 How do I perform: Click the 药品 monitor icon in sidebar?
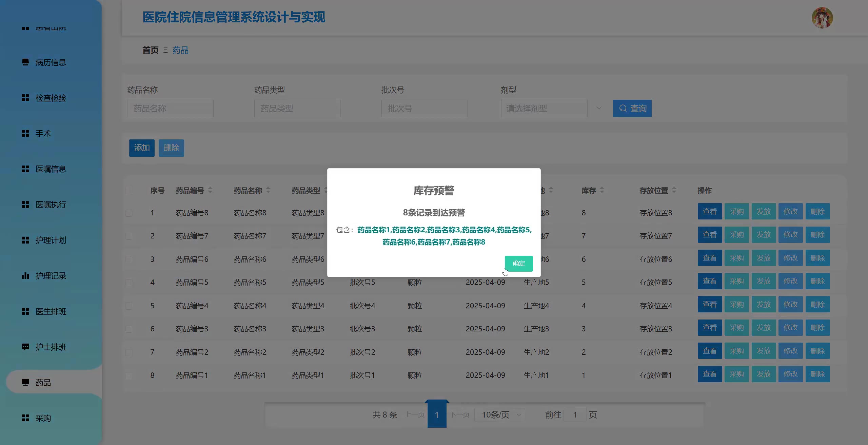[x=25, y=383]
